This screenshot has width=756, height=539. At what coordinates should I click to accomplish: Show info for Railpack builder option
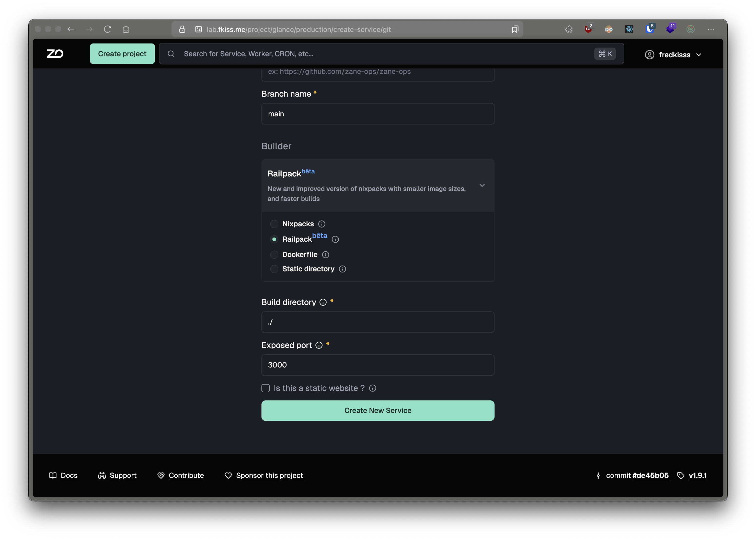click(x=335, y=239)
